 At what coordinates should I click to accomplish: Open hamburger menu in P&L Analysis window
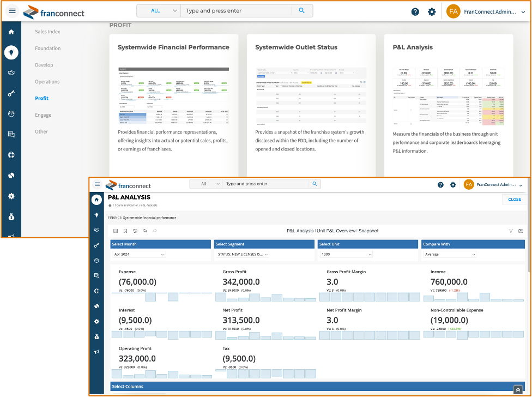coord(98,184)
